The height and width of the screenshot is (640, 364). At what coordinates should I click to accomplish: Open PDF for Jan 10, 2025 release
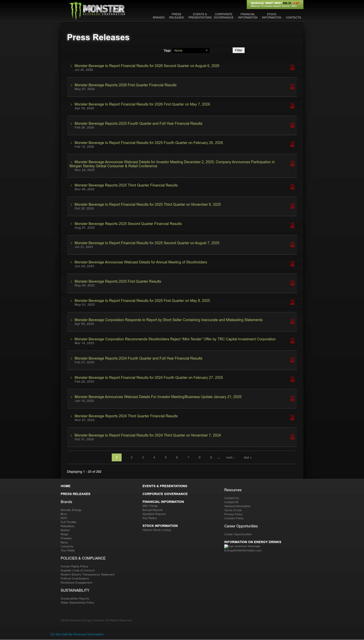pos(292,398)
